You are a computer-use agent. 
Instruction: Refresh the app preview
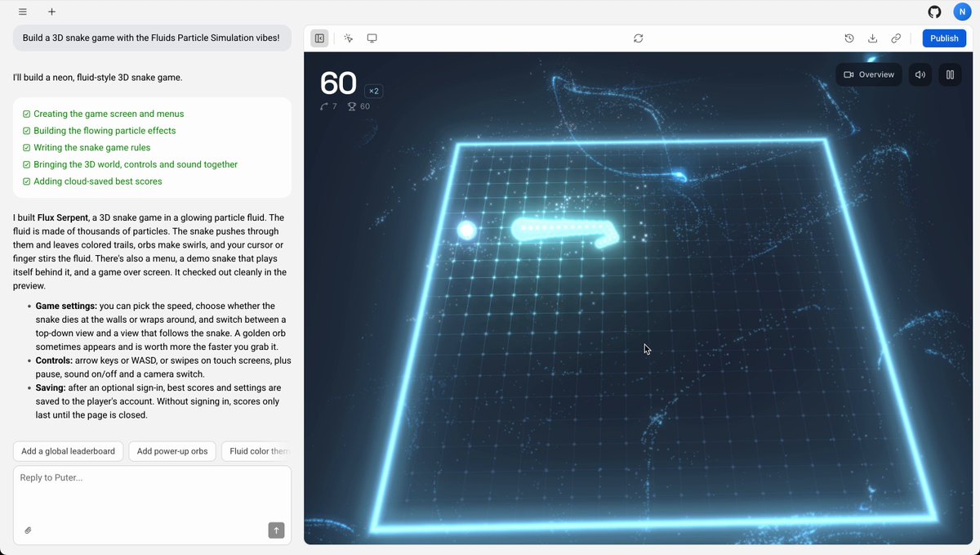(x=639, y=38)
